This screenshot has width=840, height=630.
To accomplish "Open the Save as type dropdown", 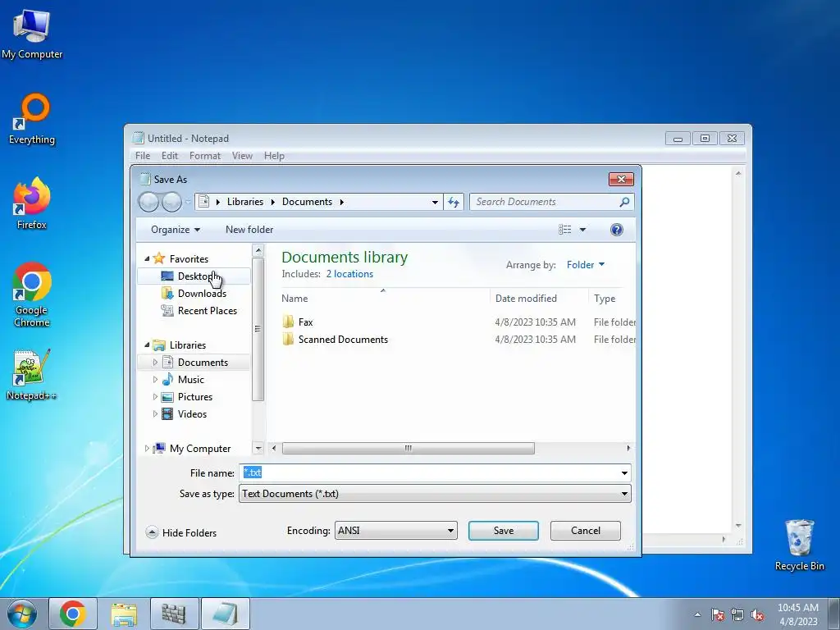I will (x=435, y=493).
